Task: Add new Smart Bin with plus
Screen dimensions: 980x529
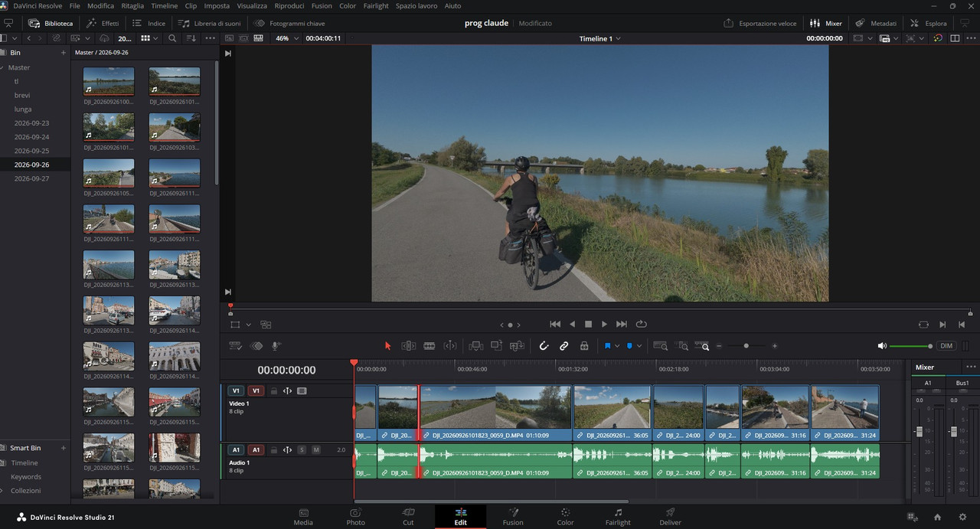Action: (64, 448)
